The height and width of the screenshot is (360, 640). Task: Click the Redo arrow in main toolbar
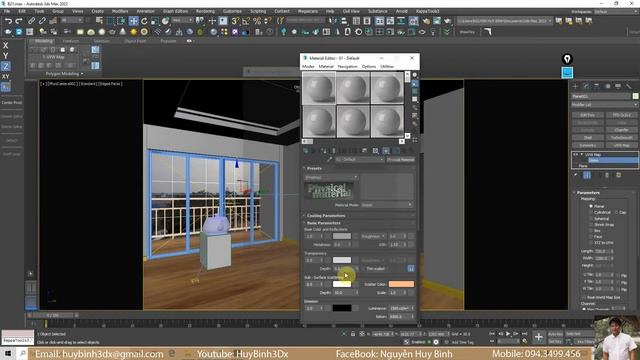click(x=19, y=21)
